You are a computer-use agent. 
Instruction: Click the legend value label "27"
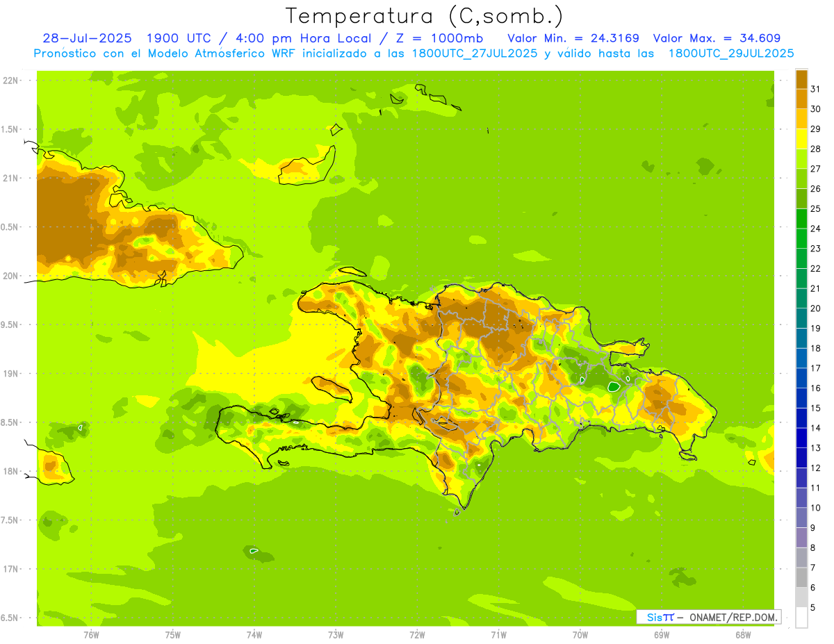(x=816, y=169)
